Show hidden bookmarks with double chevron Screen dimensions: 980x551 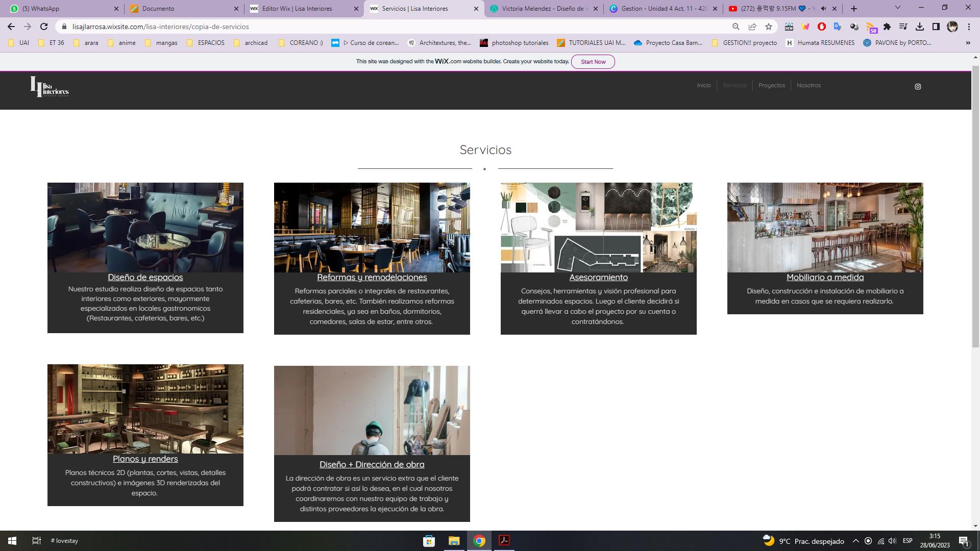point(968,43)
